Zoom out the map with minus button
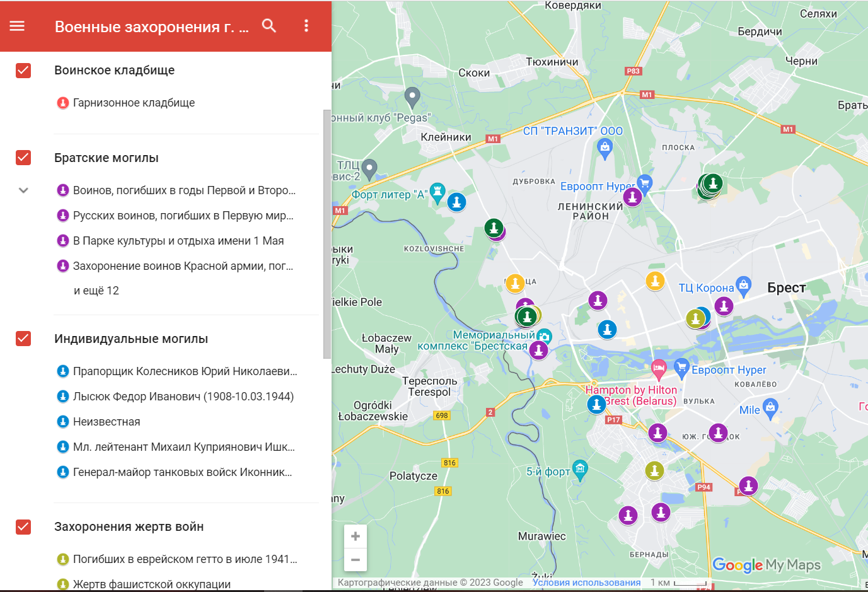The height and width of the screenshot is (592, 868). point(356,560)
